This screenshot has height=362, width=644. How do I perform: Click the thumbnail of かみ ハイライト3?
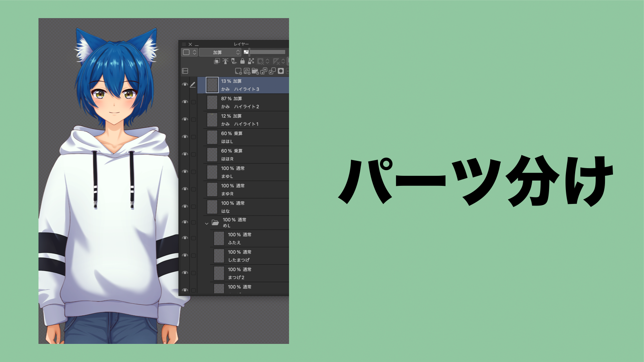point(213,84)
